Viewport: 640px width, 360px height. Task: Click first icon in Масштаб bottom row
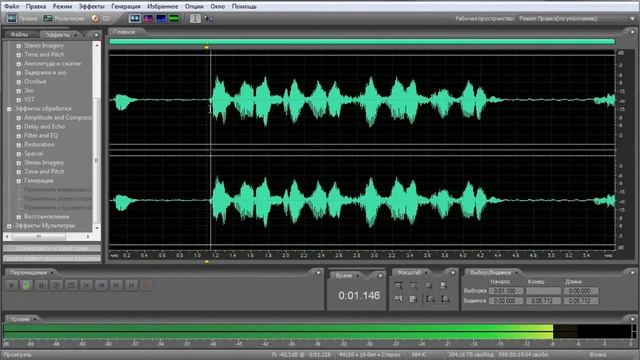tap(398, 299)
